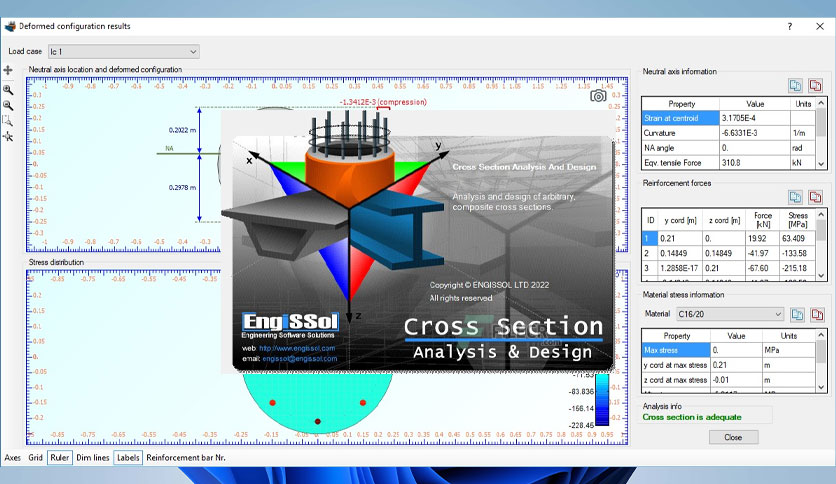This screenshot has height=484, width=836.
Task: Toggle the Axes display option
Action: (x=13, y=457)
